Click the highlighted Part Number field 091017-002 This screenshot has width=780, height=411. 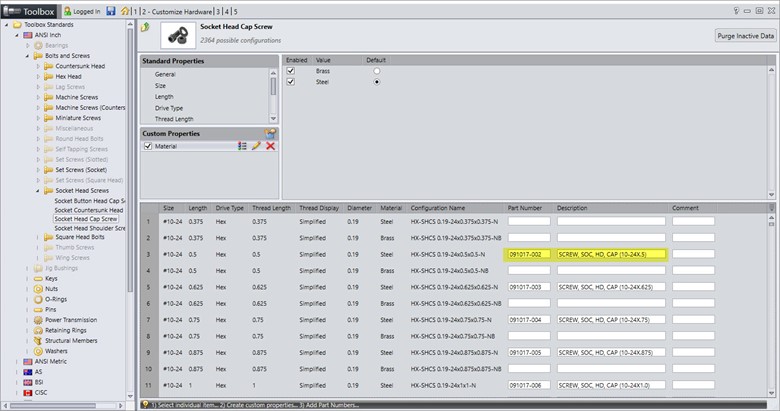529,254
